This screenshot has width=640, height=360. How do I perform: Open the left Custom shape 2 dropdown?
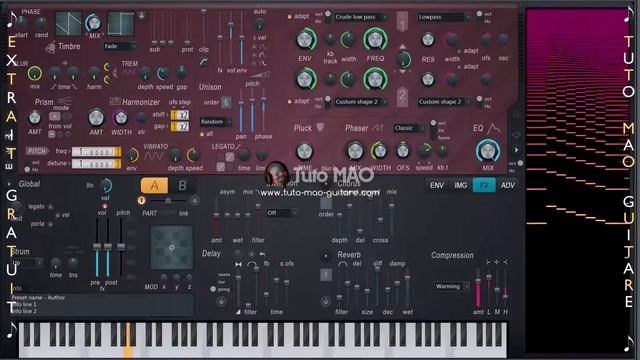click(361, 102)
